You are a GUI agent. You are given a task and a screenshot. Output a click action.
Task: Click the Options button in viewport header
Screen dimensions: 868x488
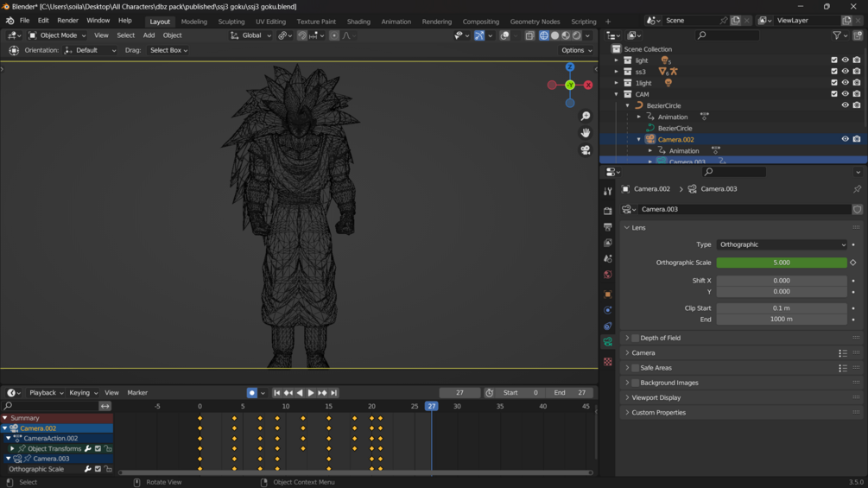tap(576, 50)
